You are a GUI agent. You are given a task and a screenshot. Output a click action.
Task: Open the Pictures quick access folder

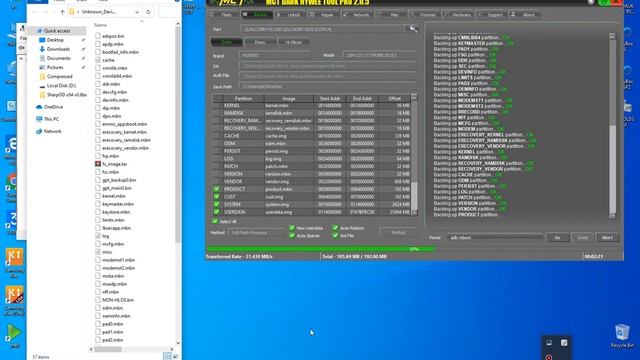(x=51, y=67)
